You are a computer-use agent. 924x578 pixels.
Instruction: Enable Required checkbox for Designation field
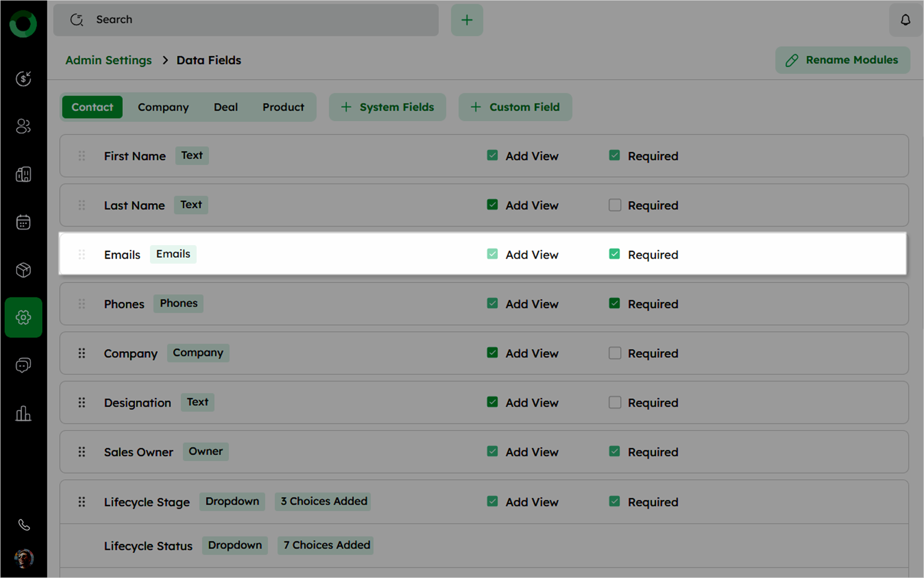pyautogui.click(x=615, y=402)
